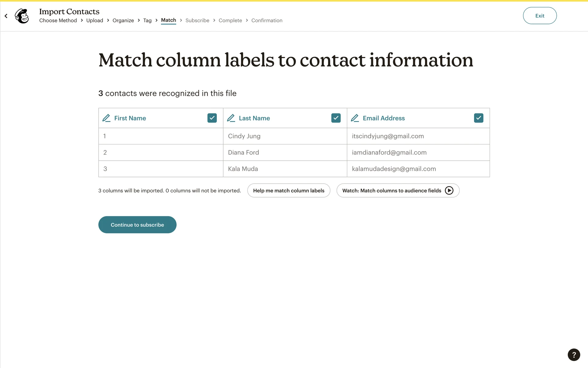
Task: Uncheck the Email Address column checkbox
Action: (x=478, y=118)
